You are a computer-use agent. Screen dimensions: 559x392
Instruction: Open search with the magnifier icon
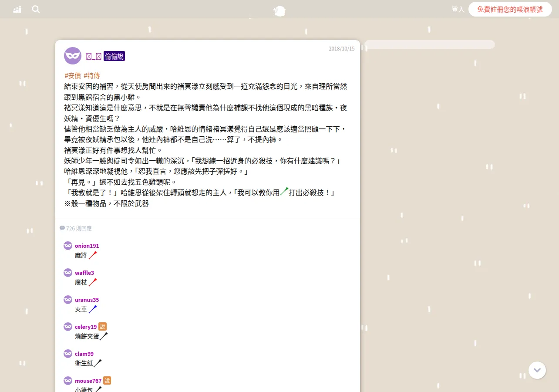[36, 9]
